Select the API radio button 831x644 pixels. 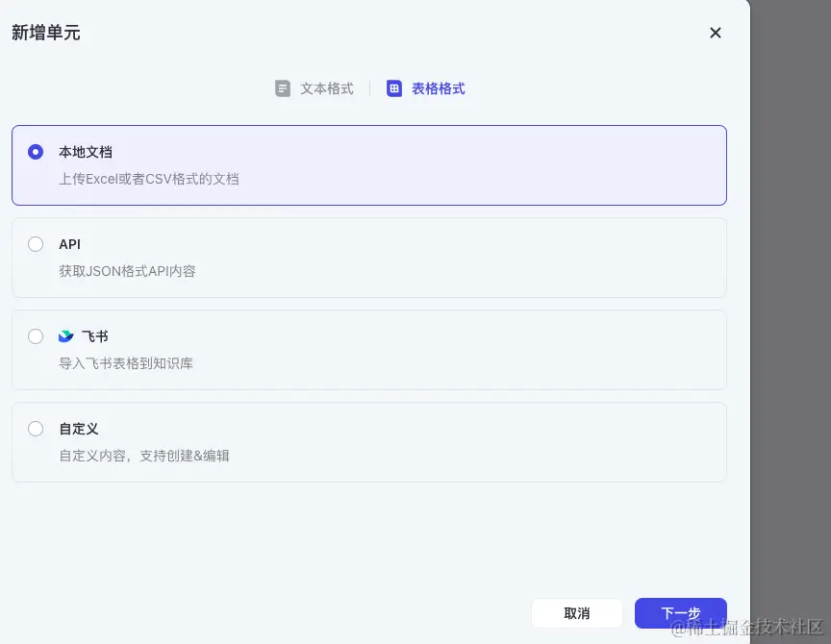point(36,244)
